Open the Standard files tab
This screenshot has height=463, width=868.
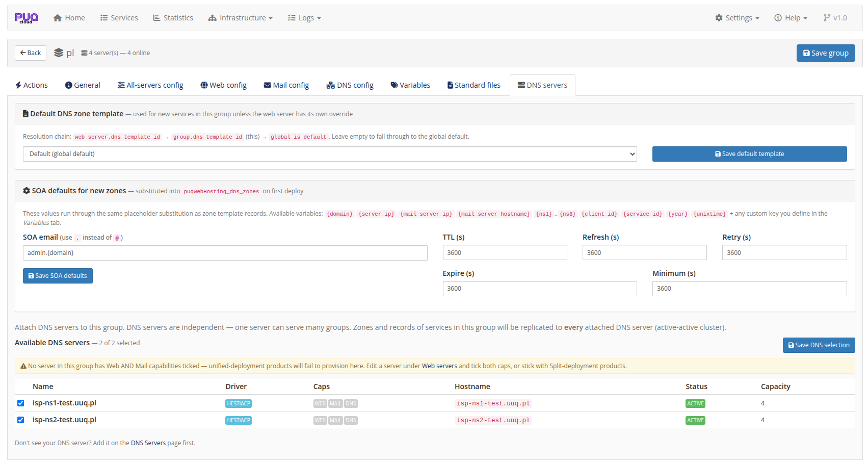tap(474, 85)
